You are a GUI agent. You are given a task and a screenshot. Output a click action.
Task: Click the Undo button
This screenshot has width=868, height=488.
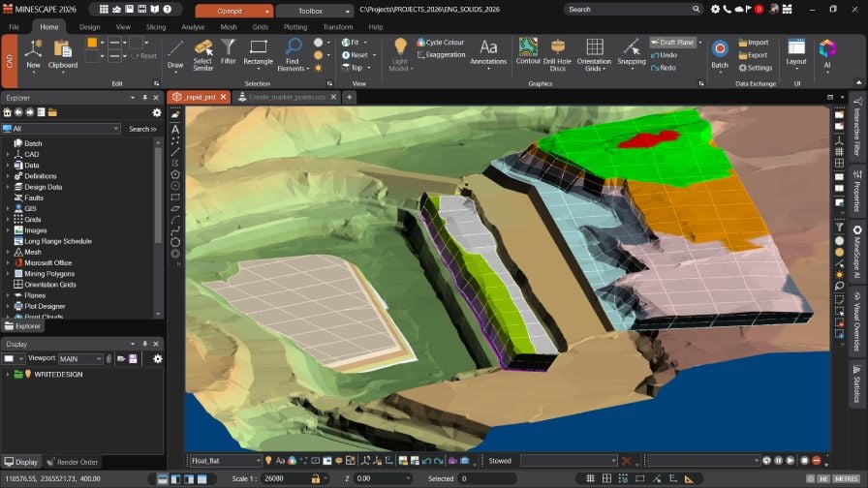click(x=664, y=55)
